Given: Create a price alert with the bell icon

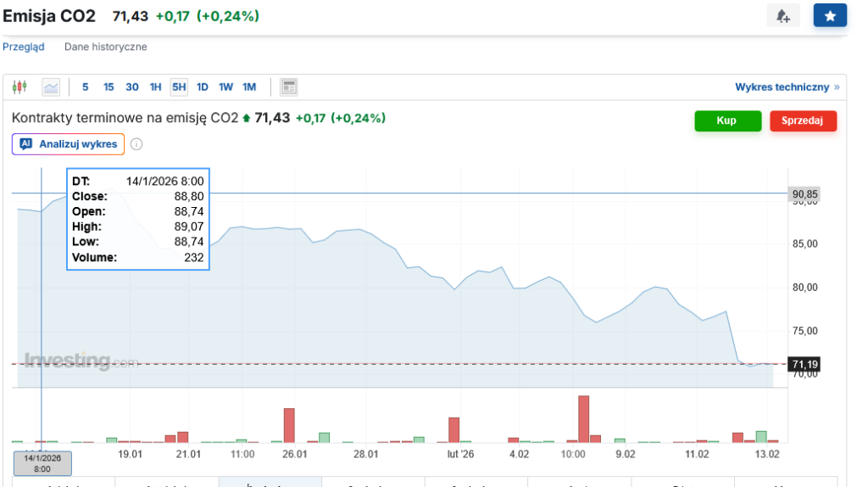Looking at the screenshot, I should 783,16.
